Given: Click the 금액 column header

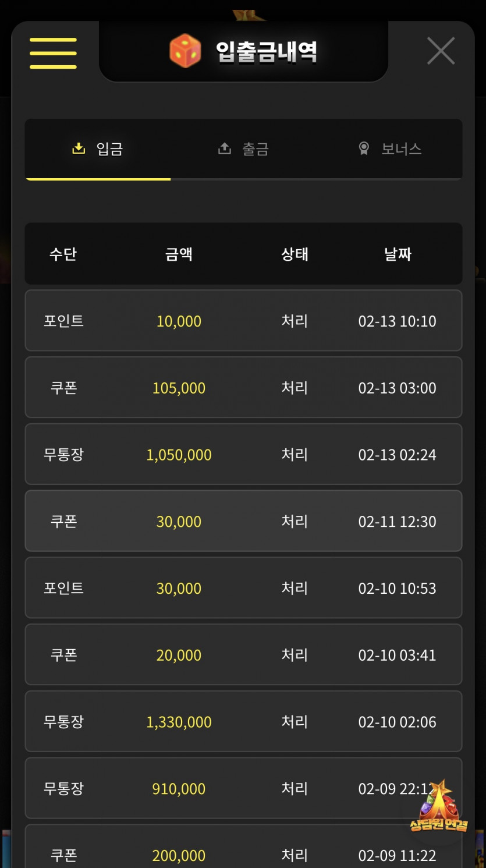Looking at the screenshot, I should pyautogui.click(x=179, y=254).
